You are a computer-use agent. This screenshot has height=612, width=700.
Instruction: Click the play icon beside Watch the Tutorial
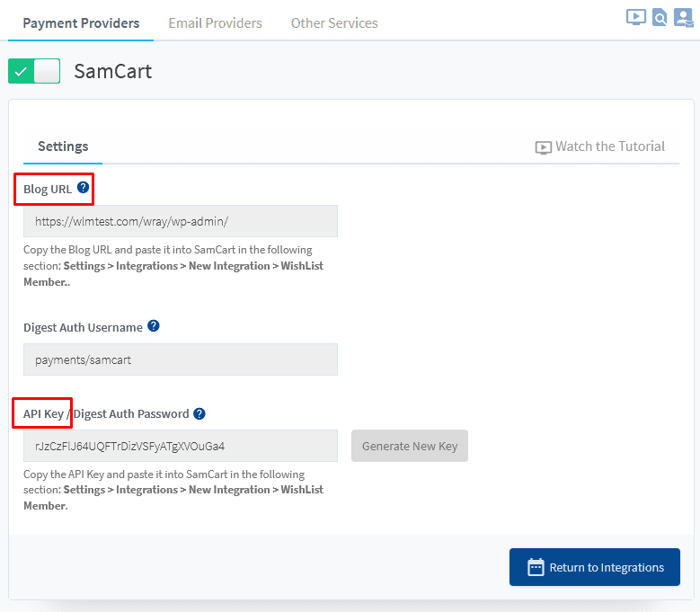pyautogui.click(x=544, y=147)
